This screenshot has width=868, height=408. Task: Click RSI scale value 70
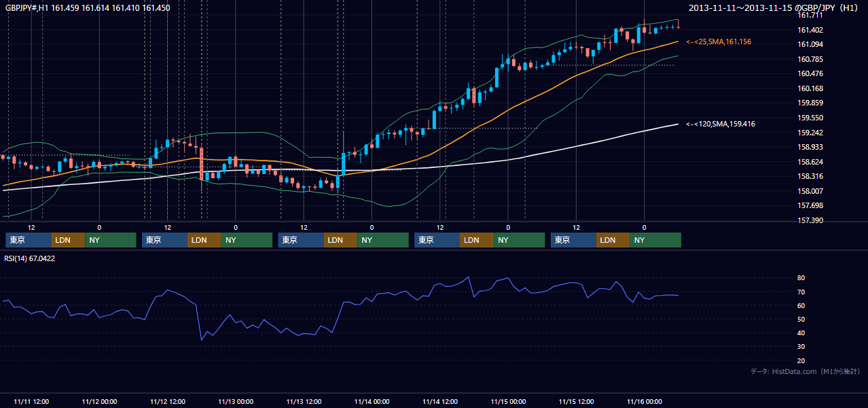(801, 292)
